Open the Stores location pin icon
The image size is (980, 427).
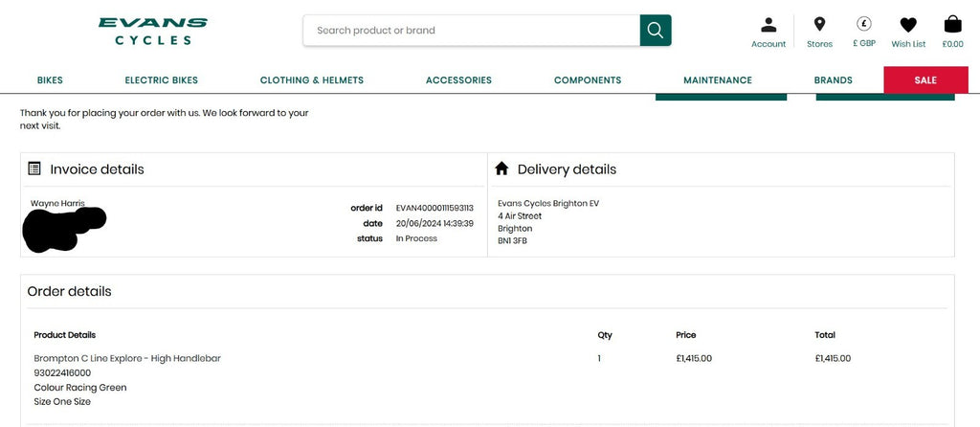click(819, 24)
